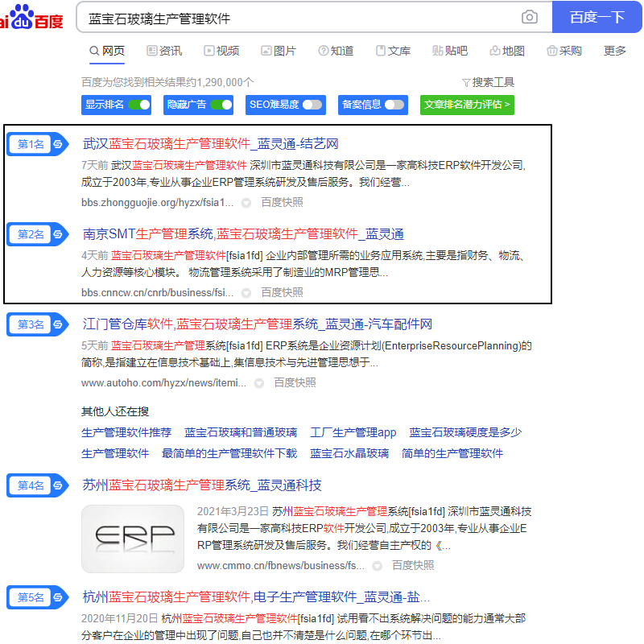The width and height of the screenshot is (644, 644).
Task: Click rank 5 badge swirl icon
Action: coord(58,597)
